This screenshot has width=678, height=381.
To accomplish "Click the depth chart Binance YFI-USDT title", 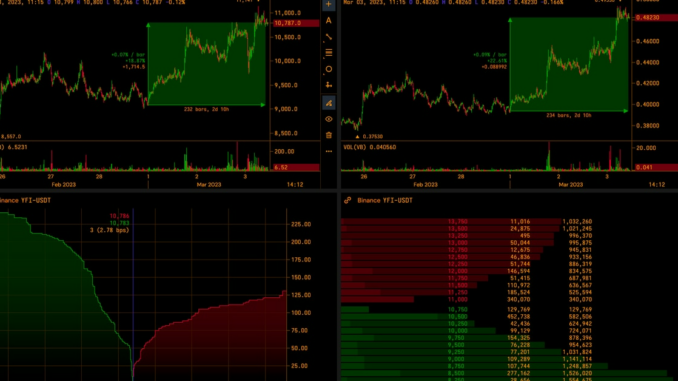I will 25,200.
